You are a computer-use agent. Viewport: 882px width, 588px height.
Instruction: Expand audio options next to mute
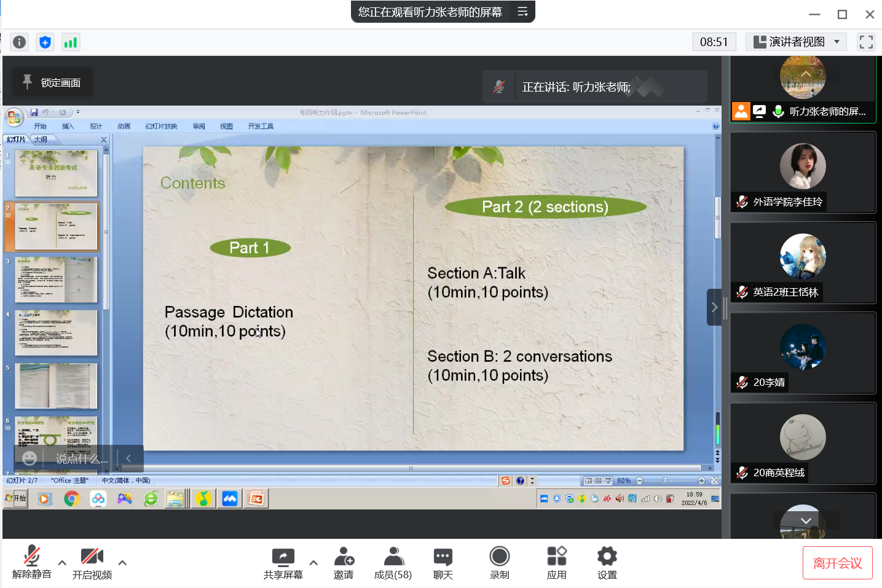pos(62,562)
